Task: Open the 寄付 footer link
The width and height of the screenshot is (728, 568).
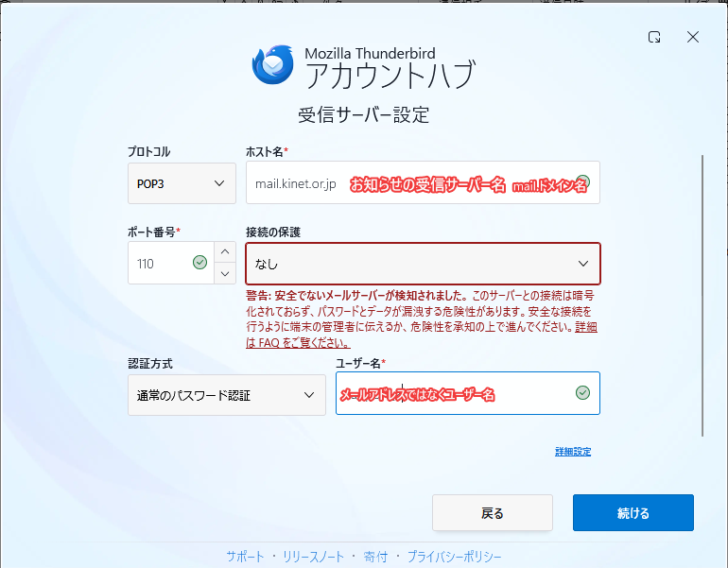Action: click(375, 556)
